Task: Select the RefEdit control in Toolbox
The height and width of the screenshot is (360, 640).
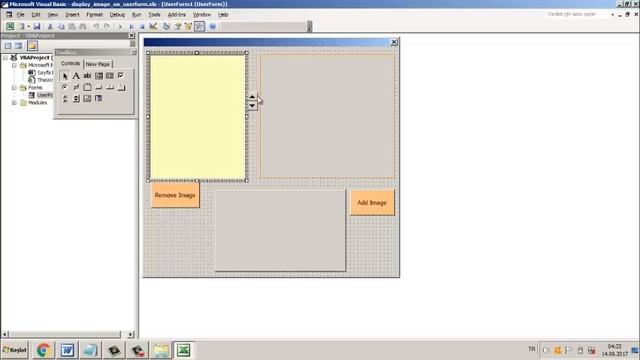Action: coord(99,98)
